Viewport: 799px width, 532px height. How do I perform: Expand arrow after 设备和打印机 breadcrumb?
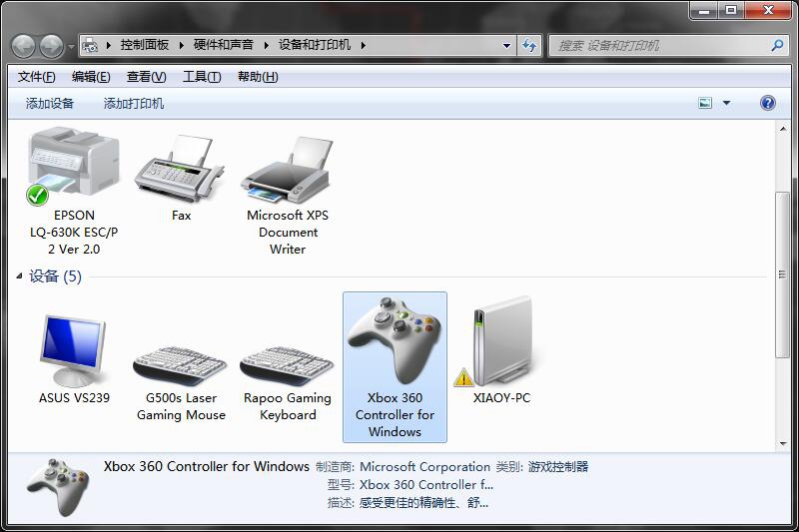pyautogui.click(x=364, y=45)
